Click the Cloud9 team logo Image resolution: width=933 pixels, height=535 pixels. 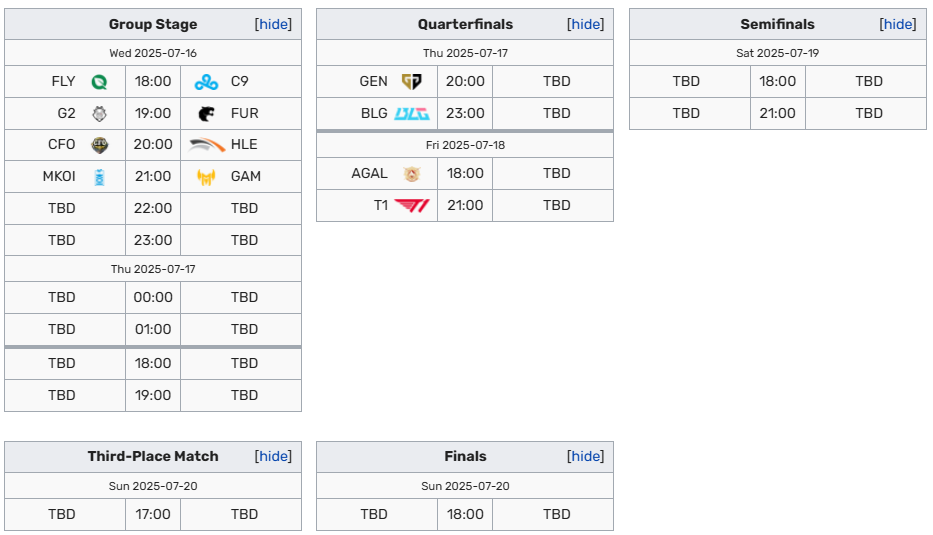(206, 82)
